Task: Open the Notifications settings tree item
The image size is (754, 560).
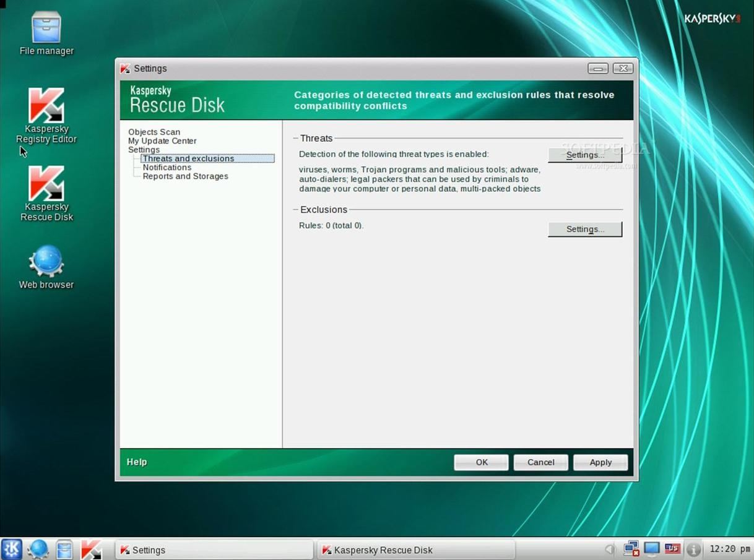Action: click(167, 167)
